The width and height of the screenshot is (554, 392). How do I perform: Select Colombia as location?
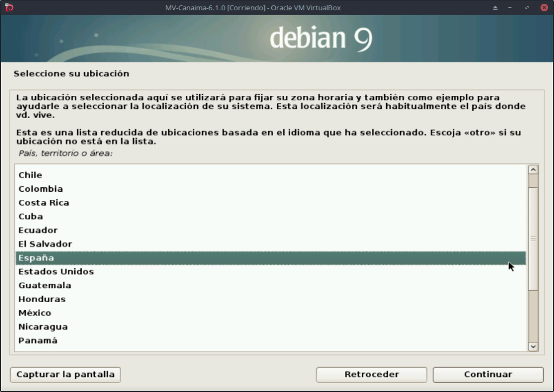(41, 189)
